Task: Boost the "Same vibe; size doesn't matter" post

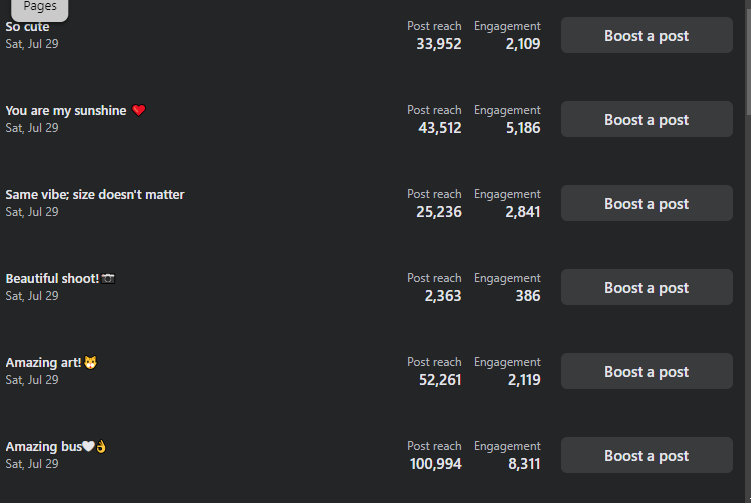Action: tap(647, 204)
